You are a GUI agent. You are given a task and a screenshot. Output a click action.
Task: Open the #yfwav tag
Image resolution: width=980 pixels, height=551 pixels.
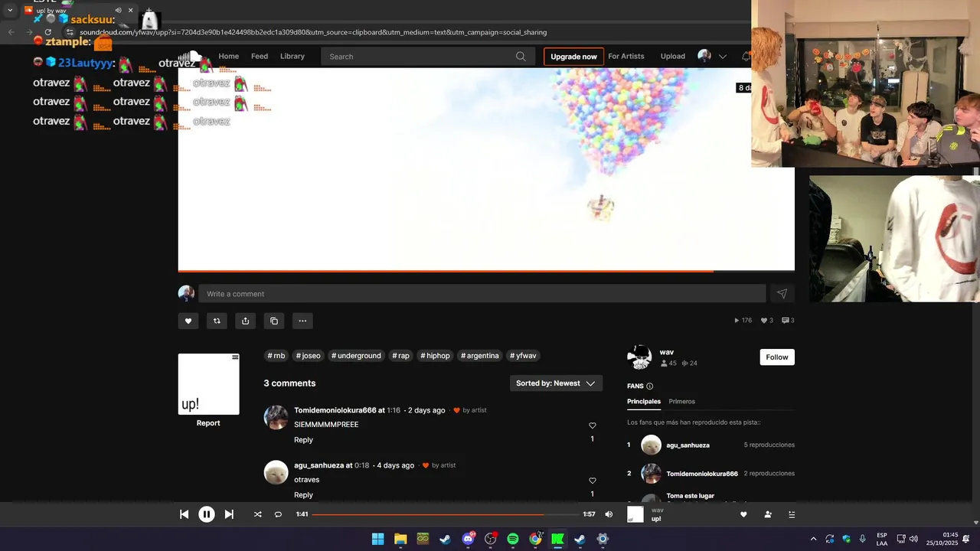click(x=524, y=356)
